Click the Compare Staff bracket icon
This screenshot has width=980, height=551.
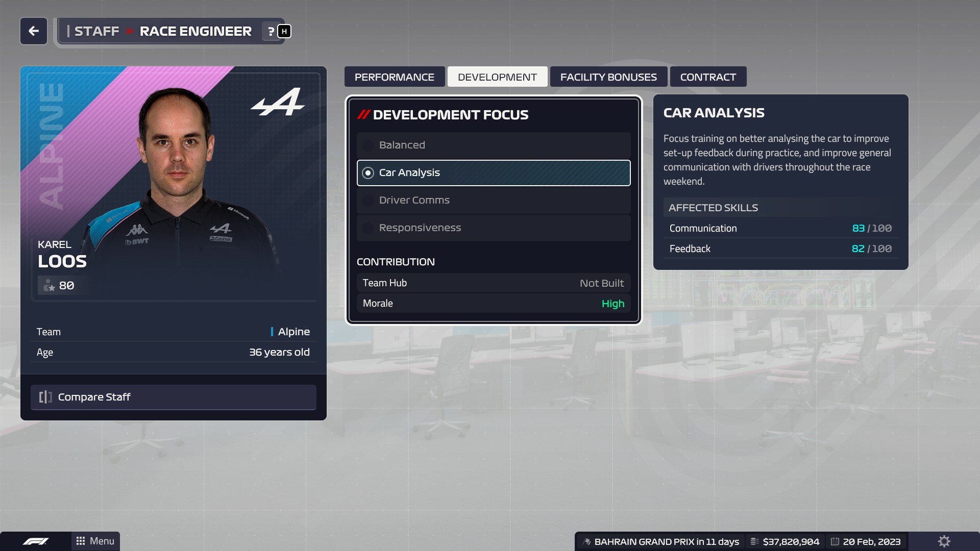(45, 397)
